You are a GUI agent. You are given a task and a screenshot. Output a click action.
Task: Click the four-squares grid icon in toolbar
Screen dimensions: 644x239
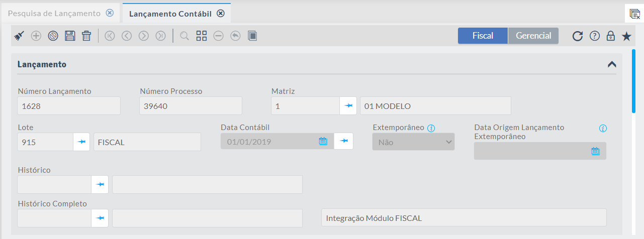point(202,36)
